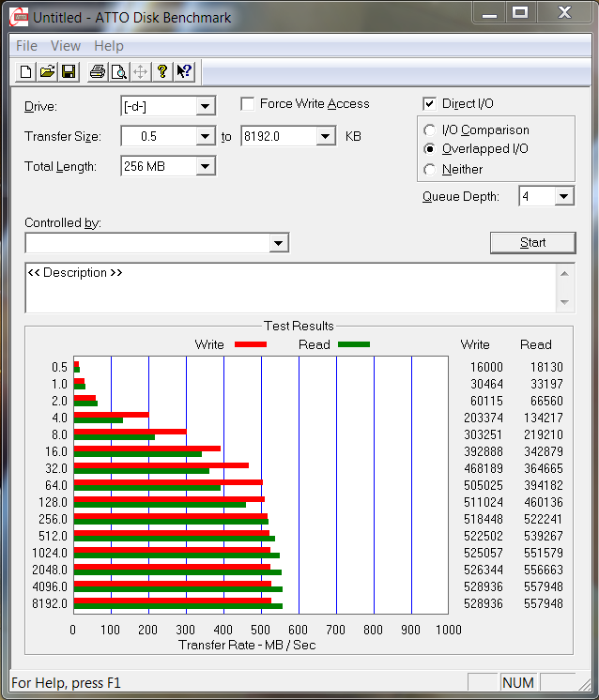Viewport: 599px width, 700px height.
Task: Click the Save floppy disk icon
Action: (68, 72)
